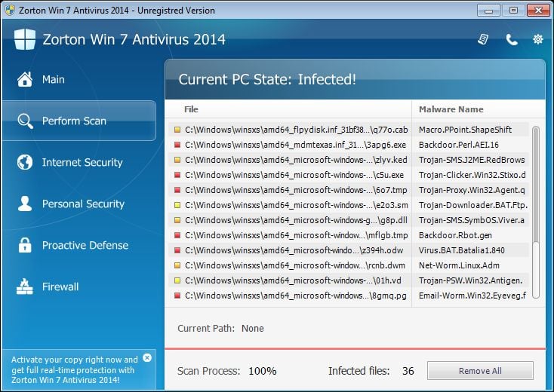Open the registration notes icon in header
The width and height of the screenshot is (554, 392).
tap(483, 39)
